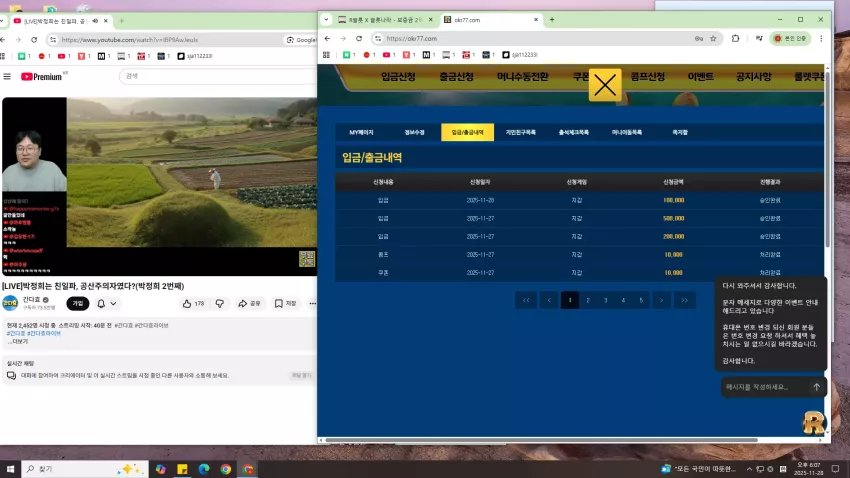
Task: Reload the YouTube window page
Action: pyautogui.click(x=34, y=40)
